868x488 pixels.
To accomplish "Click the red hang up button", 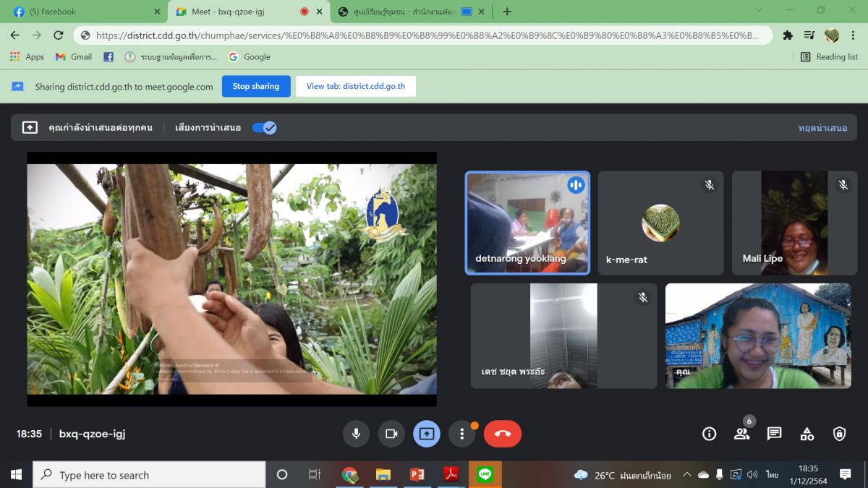I will click(503, 434).
